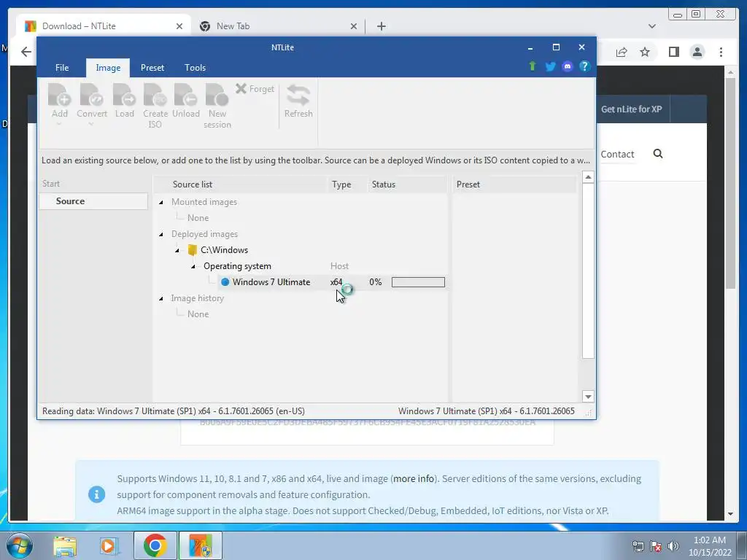Click Chrome bookmark star icon
The image size is (747, 560).
[645, 52]
